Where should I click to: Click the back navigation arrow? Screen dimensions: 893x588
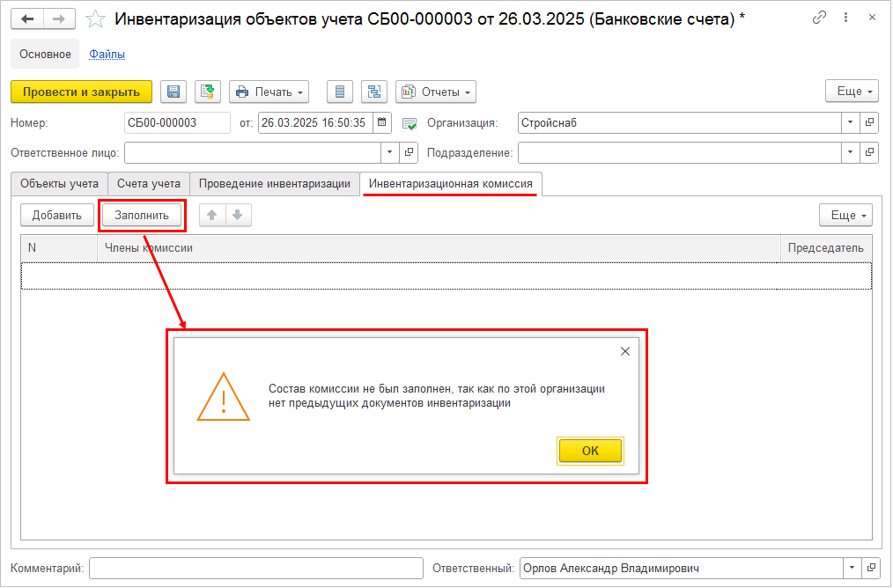click(27, 18)
